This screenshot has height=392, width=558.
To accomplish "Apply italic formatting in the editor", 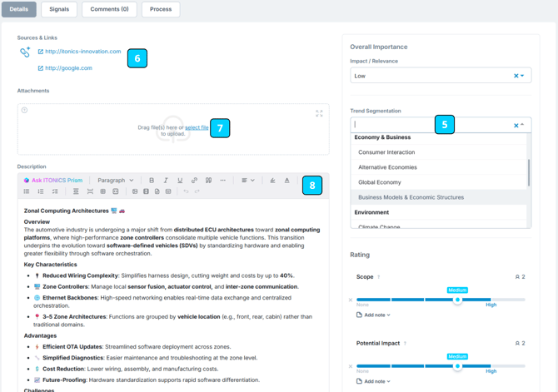I will coord(166,181).
